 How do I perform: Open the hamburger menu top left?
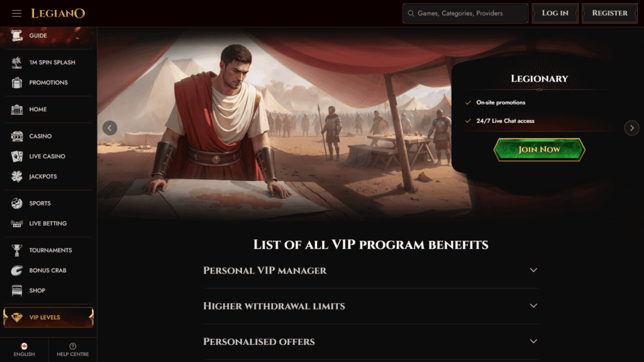[x=16, y=13]
